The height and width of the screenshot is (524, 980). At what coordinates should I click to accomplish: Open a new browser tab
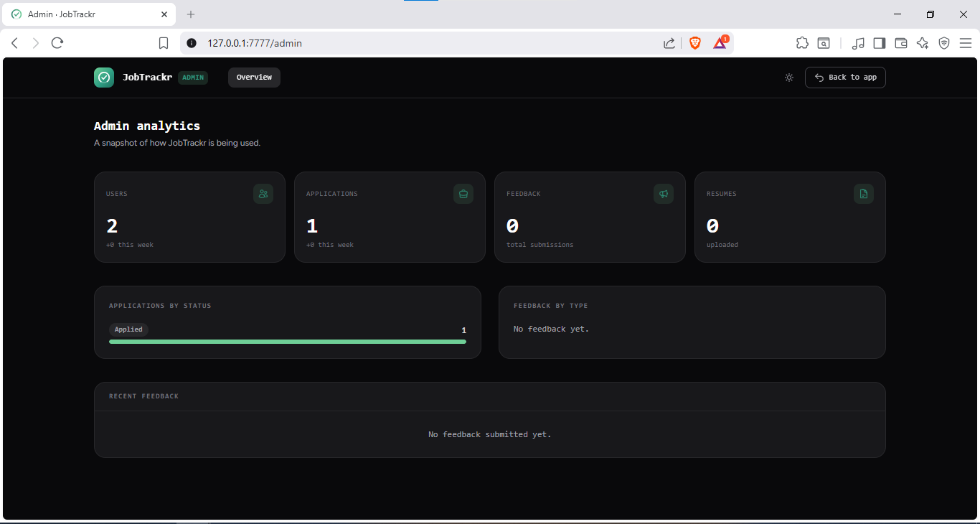coord(191,14)
